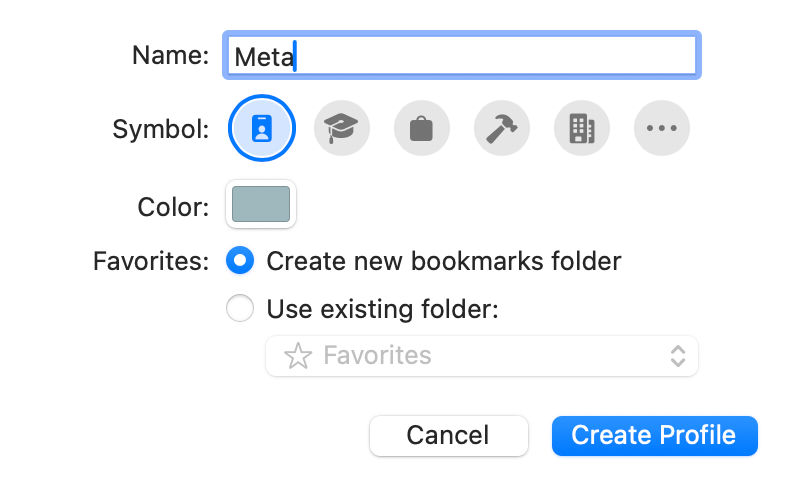Enable the Use existing folder radio button
This screenshot has height=484, width=790.
pyautogui.click(x=240, y=309)
